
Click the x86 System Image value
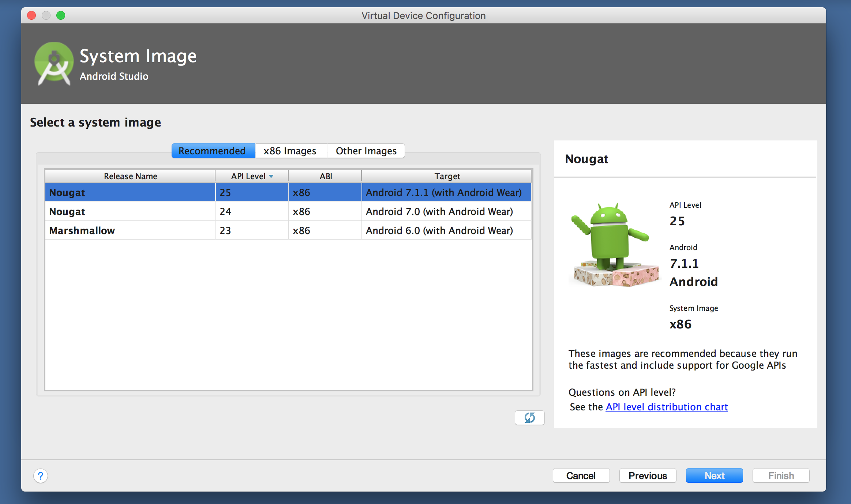tap(681, 324)
